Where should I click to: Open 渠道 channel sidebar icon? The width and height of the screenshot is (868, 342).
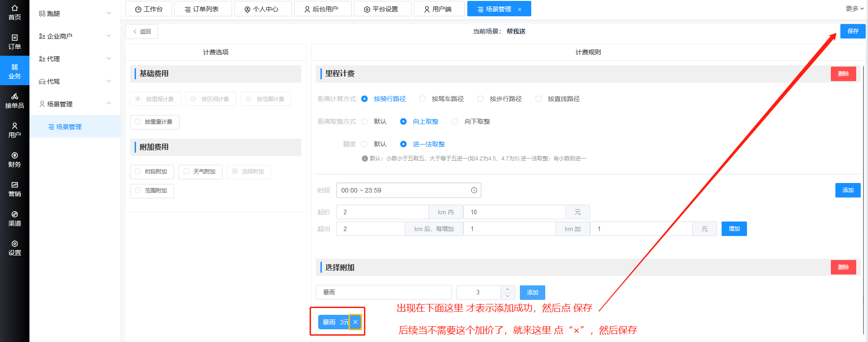coord(15,218)
